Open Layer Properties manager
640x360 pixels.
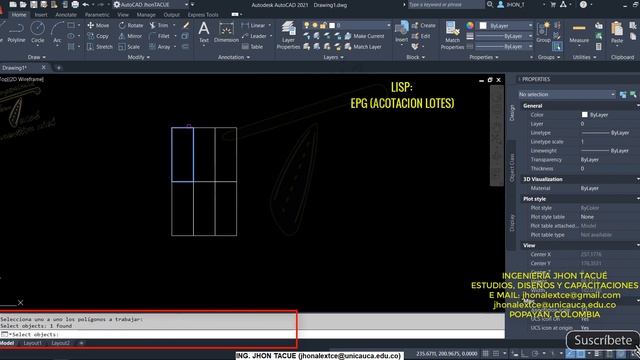pyautogui.click(x=288, y=35)
